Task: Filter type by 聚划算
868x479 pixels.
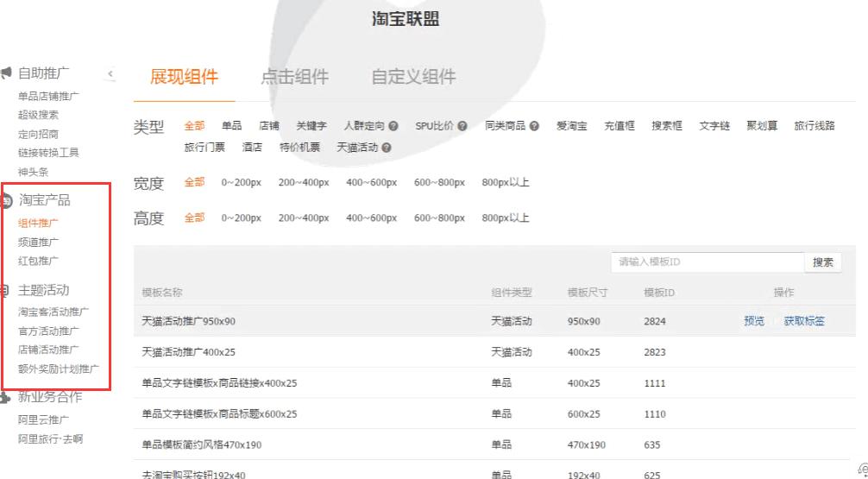Action: pos(762,126)
